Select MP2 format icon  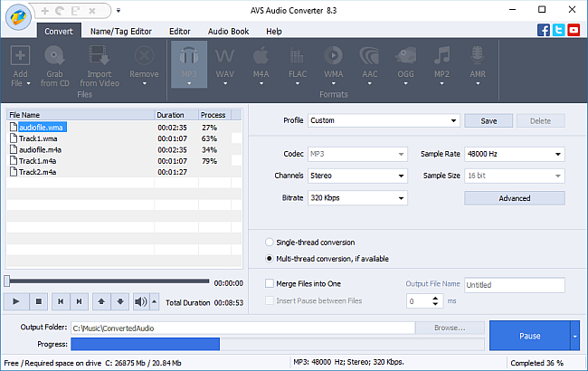(x=441, y=56)
